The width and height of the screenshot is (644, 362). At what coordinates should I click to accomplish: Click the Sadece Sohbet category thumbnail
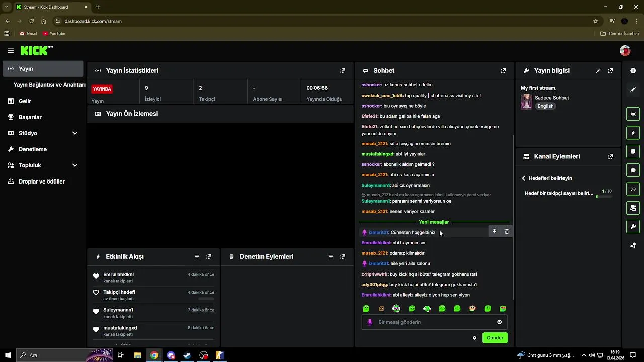pyautogui.click(x=526, y=102)
